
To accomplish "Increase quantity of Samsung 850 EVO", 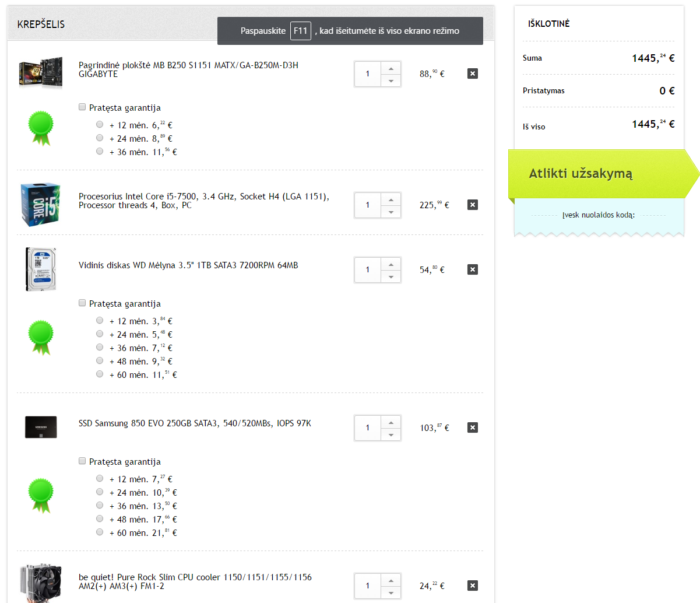I will 391,421.
